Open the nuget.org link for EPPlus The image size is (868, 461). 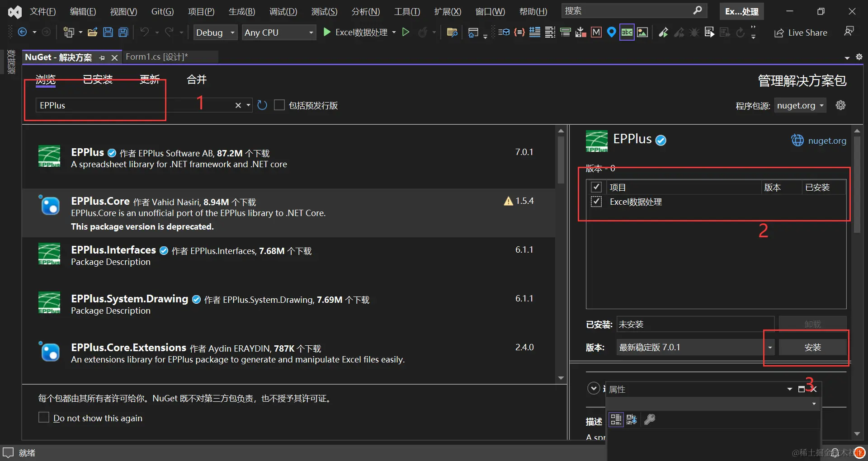pyautogui.click(x=827, y=141)
